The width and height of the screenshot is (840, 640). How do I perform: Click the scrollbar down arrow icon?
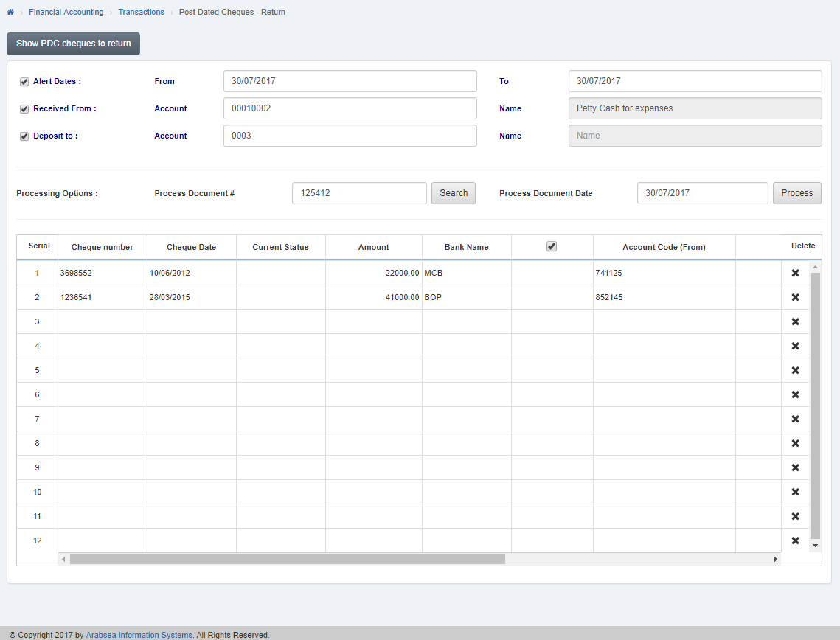click(815, 544)
